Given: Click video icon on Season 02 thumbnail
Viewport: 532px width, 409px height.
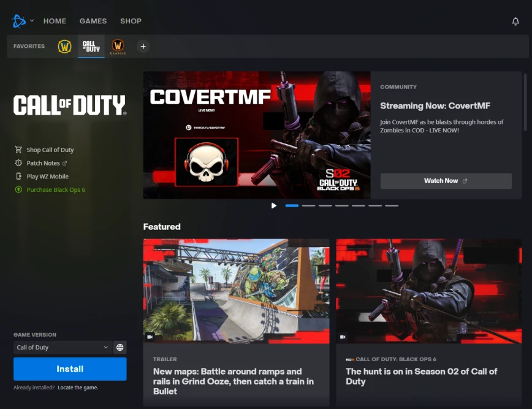Looking at the screenshot, I should coord(343,337).
